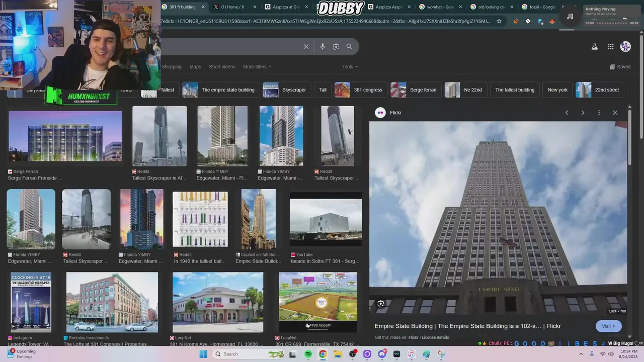The width and height of the screenshot is (644, 362).
Task: Search inside image with Lens icon
Action: (x=381, y=304)
